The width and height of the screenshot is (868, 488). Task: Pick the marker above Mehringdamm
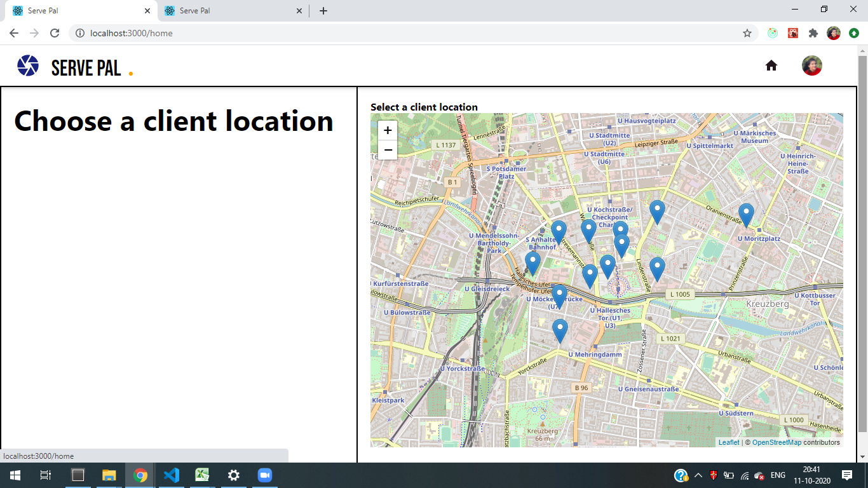click(559, 330)
